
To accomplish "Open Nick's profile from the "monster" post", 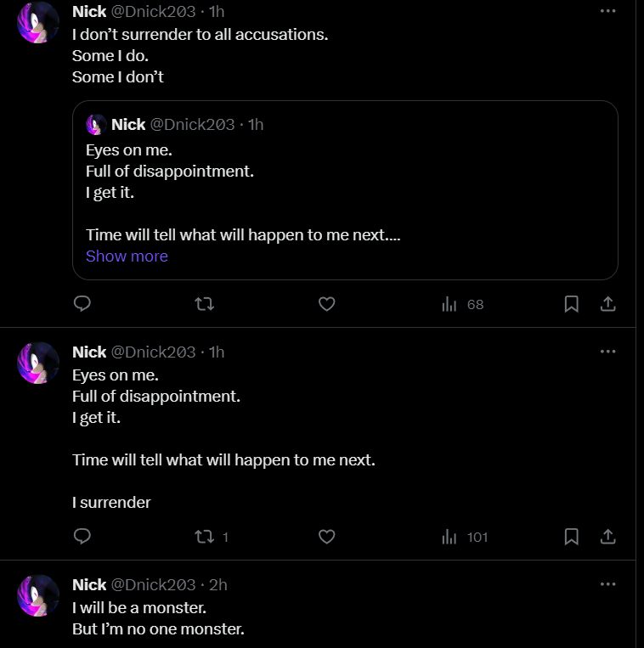I will [89, 585].
